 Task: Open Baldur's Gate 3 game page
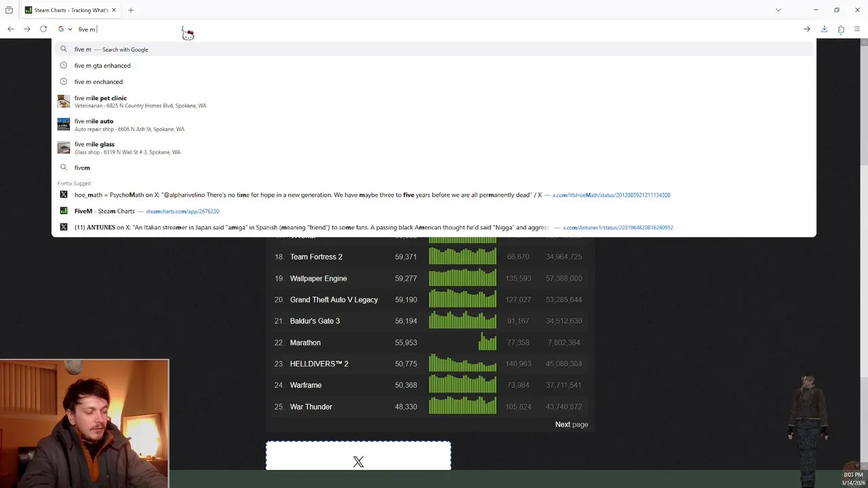click(315, 321)
